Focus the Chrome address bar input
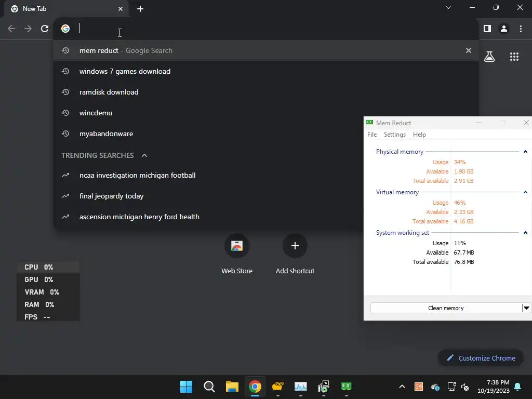 (x=271, y=29)
